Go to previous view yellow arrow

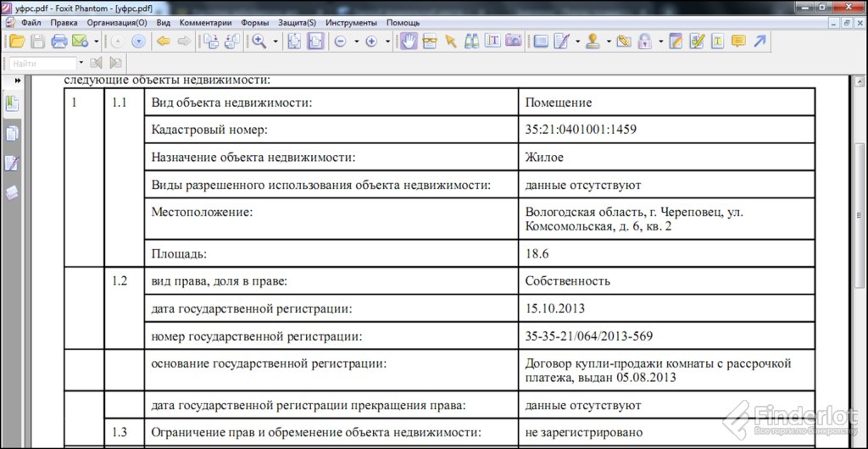[163, 41]
